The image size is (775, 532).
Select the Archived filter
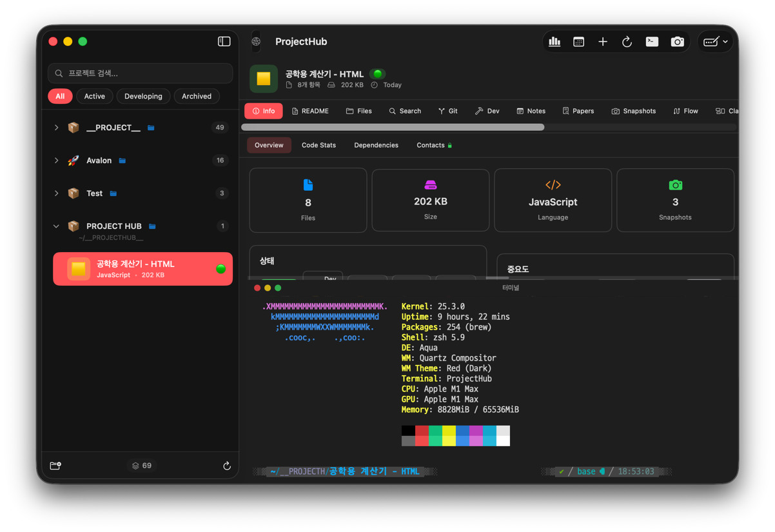tap(197, 96)
